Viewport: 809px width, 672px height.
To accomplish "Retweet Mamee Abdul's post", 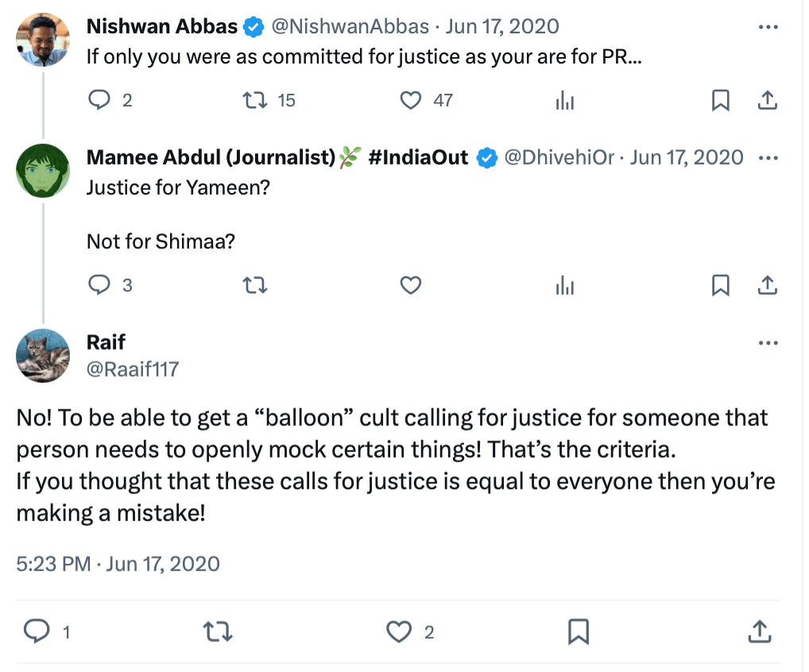I will click(x=254, y=284).
